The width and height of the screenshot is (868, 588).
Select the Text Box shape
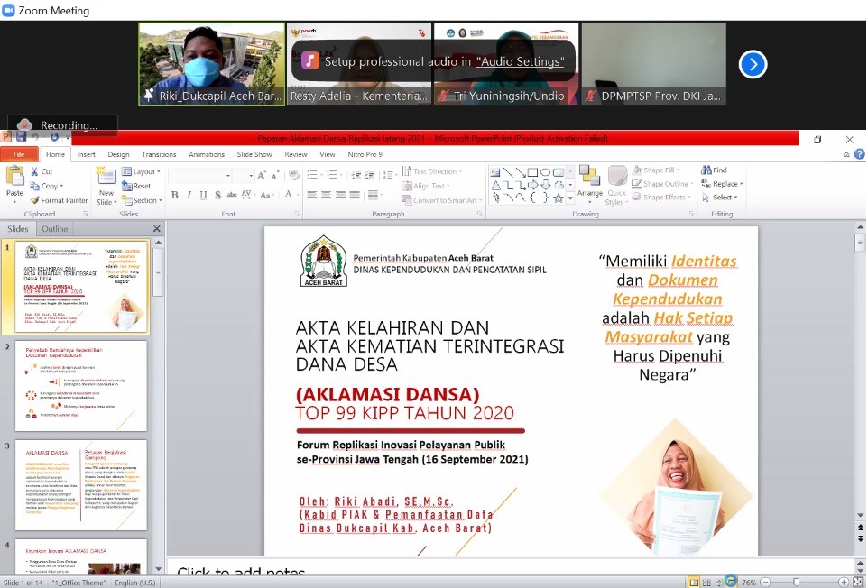[495, 172]
